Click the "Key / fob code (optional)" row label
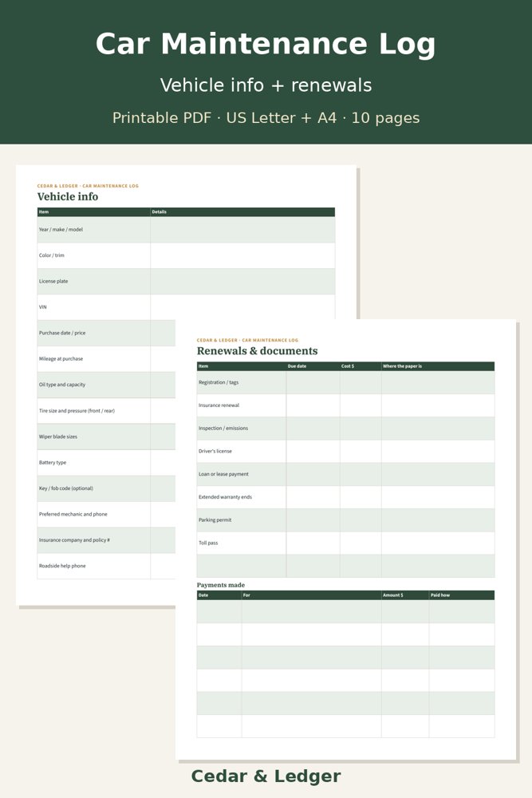This screenshot has width=532, height=798. [x=66, y=488]
